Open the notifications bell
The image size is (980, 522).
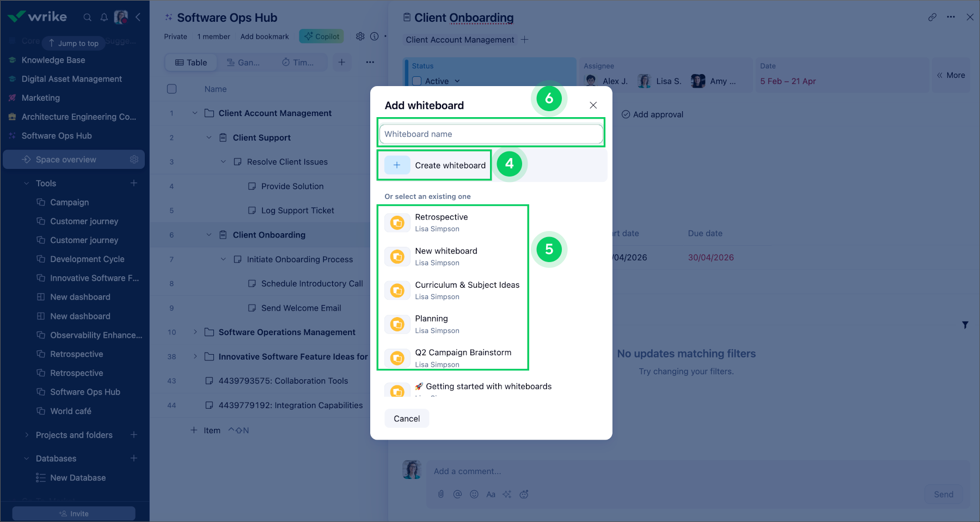(104, 17)
